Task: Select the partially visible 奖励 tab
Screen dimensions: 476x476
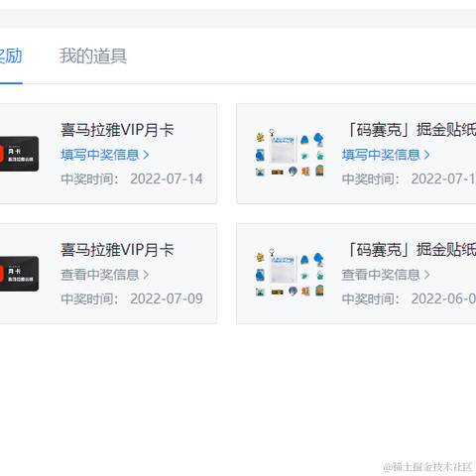Action: 11,56
